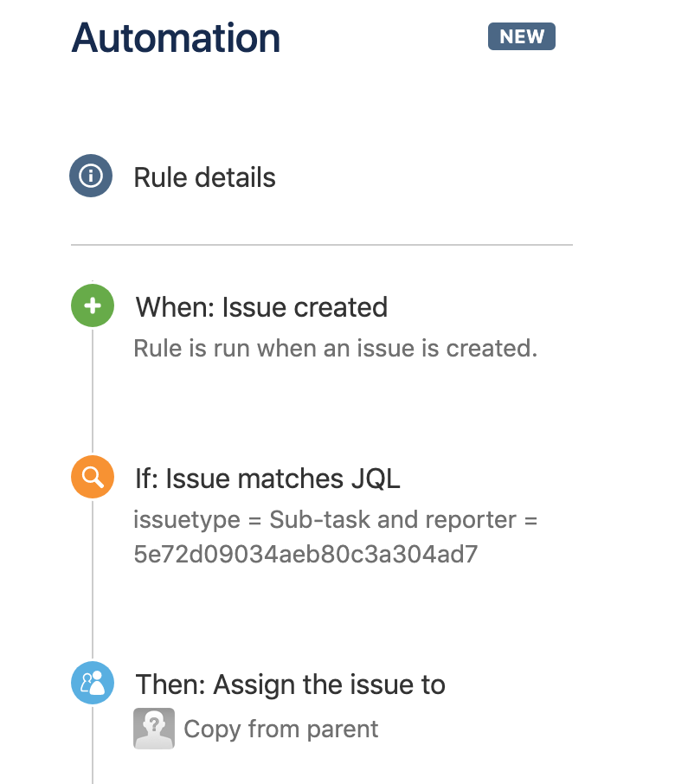Click the Rule details info icon

(x=91, y=176)
